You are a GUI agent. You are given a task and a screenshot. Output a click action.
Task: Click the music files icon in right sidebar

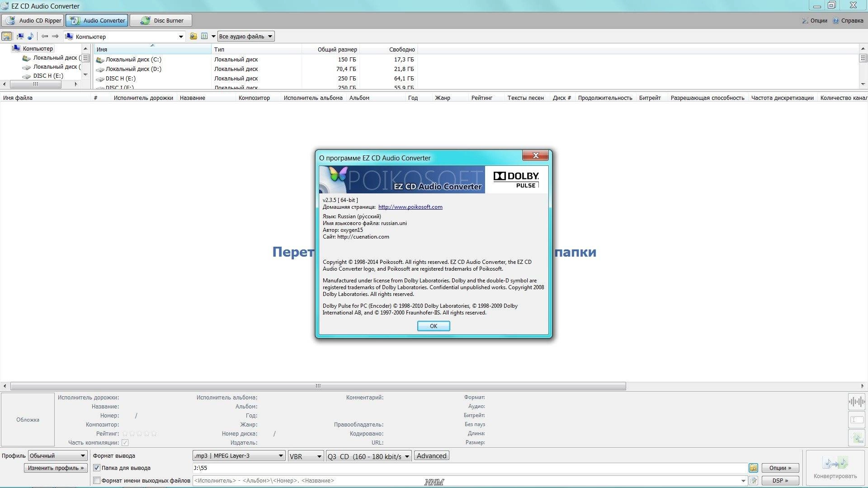click(x=857, y=438)
